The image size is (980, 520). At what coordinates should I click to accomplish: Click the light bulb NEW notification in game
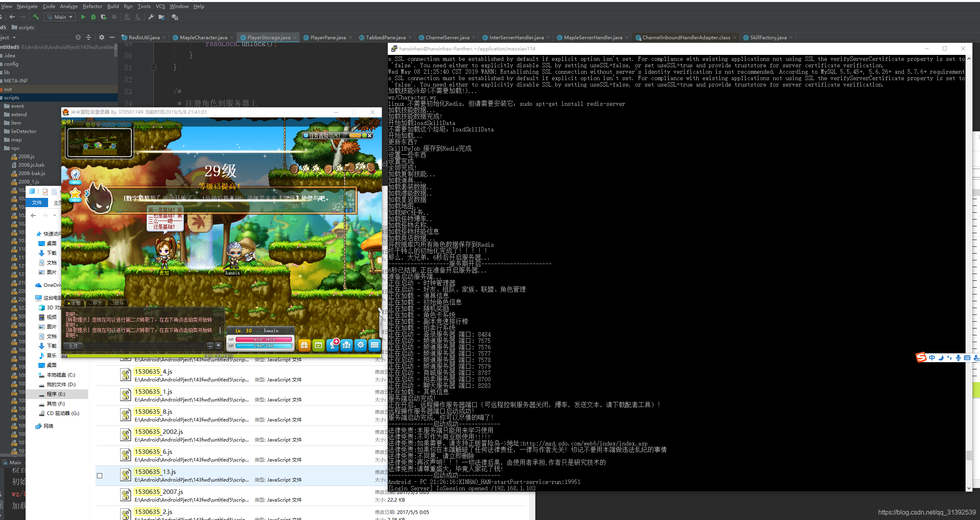pyautogui.click(x=75, y=177)
